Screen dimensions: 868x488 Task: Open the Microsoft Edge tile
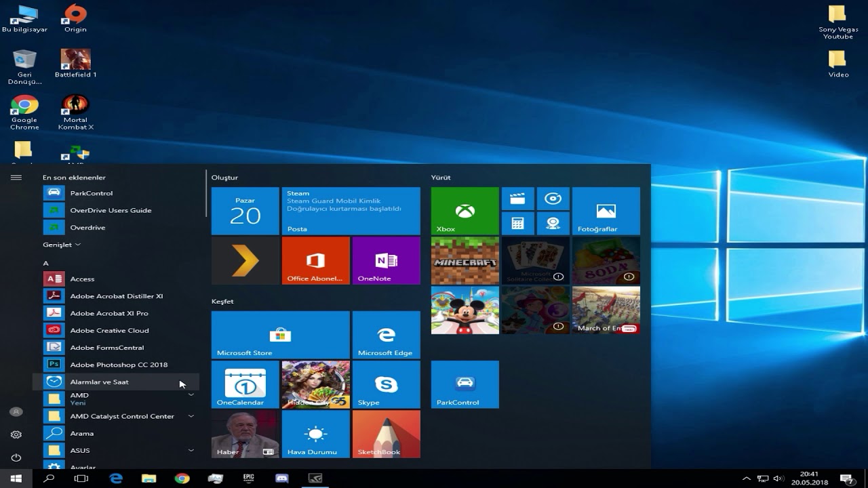(x=386, y=335)
